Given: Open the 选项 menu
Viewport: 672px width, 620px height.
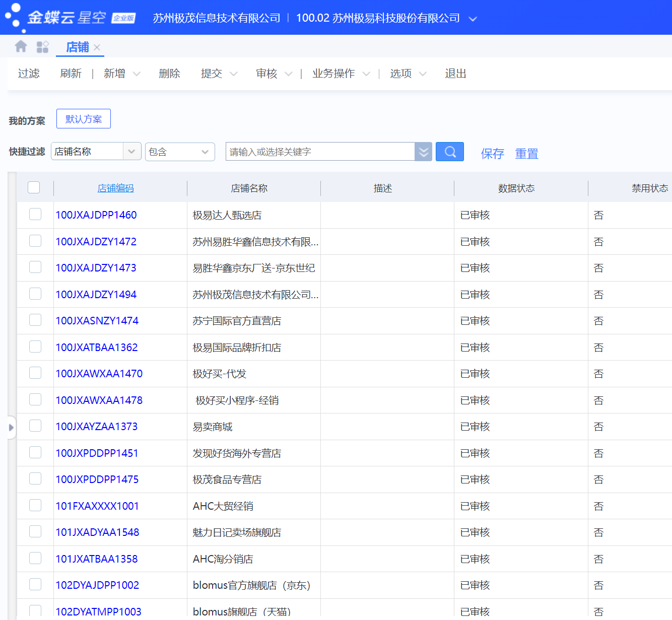Looking at the screenshot, I should [400, 74].
